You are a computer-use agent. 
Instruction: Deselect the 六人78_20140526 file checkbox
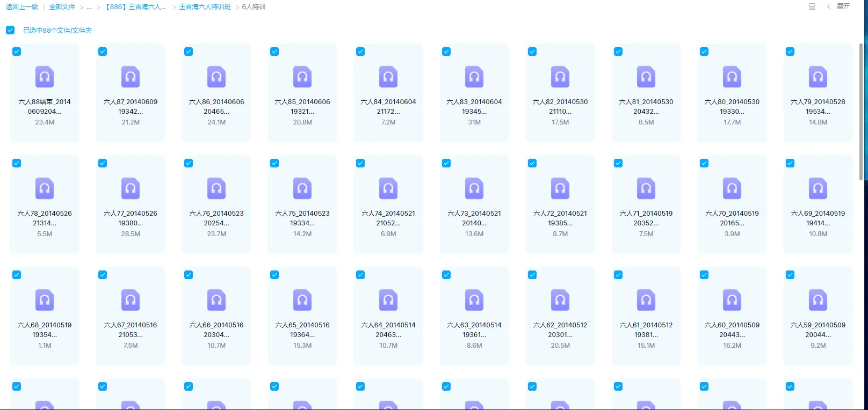[x=17, y=163]
